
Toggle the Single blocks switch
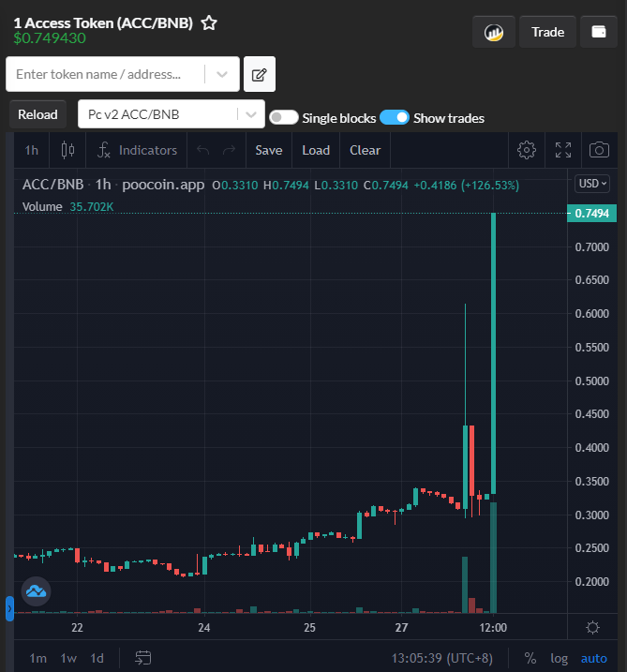pos(284,117)
